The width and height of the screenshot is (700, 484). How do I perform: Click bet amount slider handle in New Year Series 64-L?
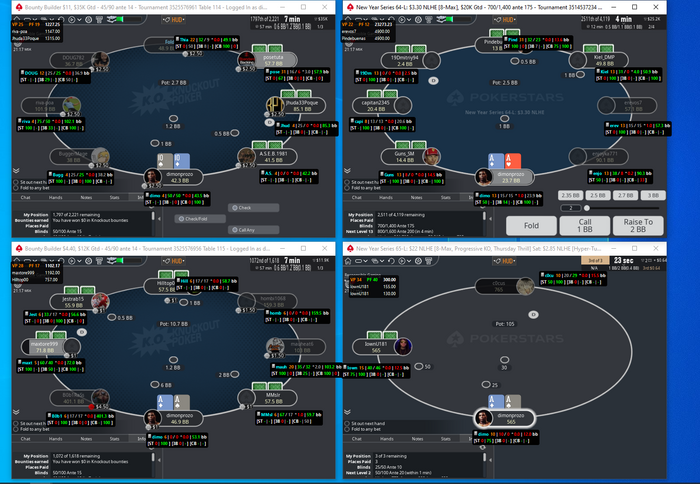(x=587, y=208)
